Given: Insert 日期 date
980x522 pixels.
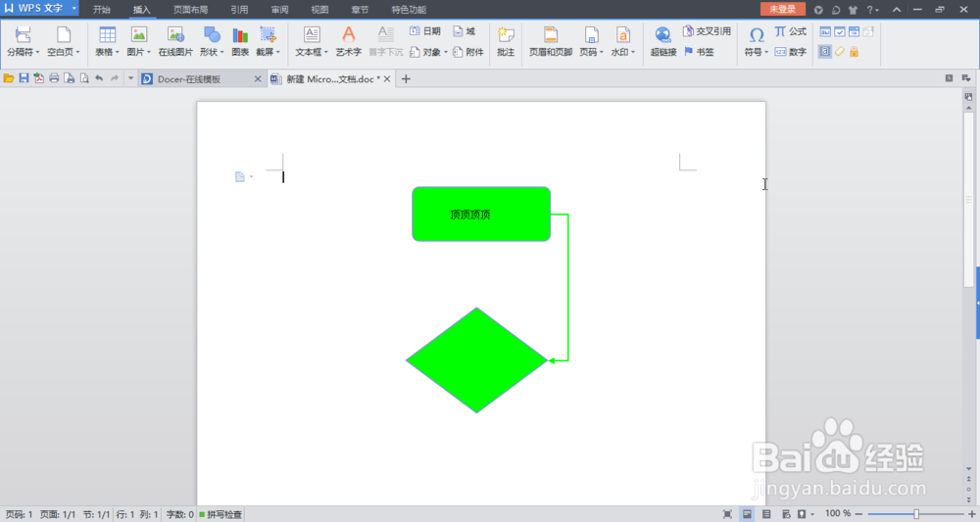Looking at the screenshot, I should tap(425, 31).
